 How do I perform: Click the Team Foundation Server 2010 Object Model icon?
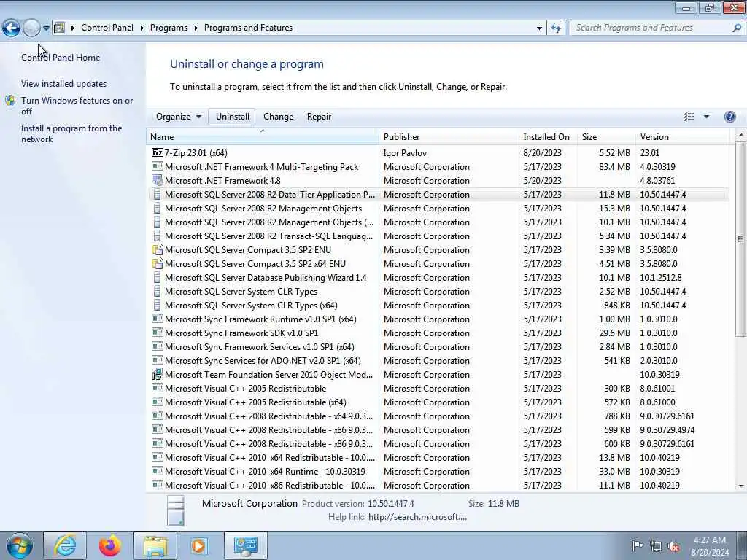click(x=158, y=374)
